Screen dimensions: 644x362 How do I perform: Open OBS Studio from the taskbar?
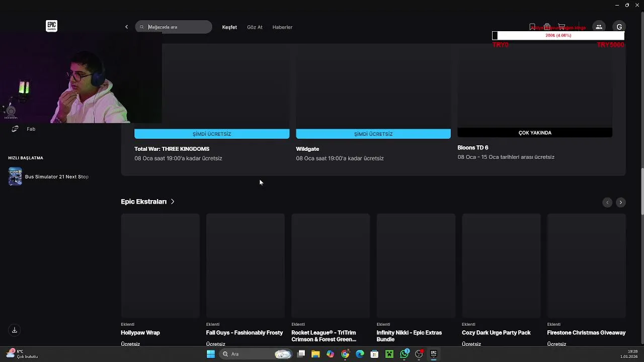[419, 354]
